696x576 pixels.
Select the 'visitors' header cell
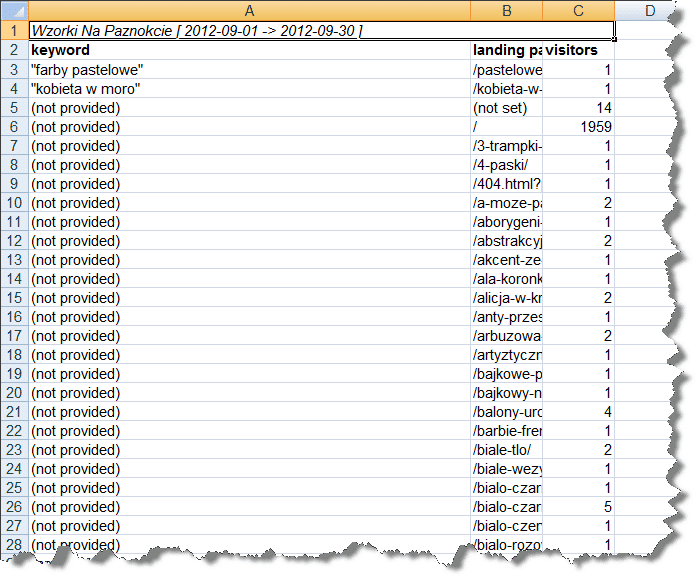point(578,50)
